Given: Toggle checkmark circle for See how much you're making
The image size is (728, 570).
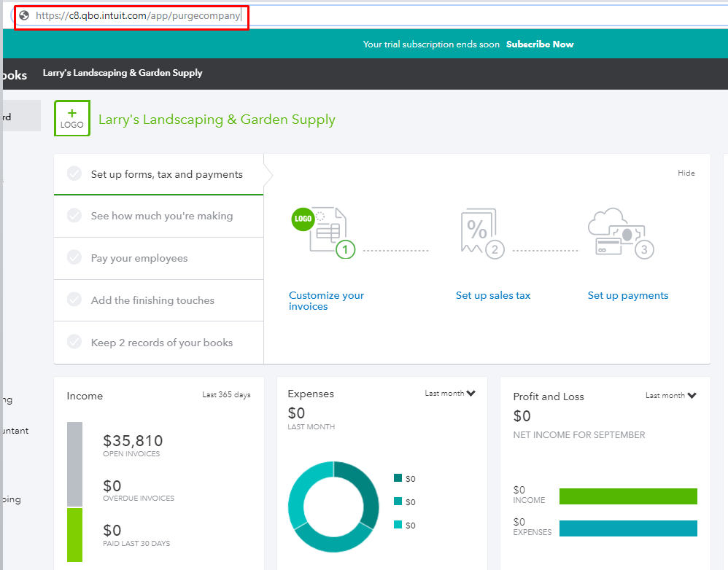Looking at the screenshot, I should tap(74, 215).
